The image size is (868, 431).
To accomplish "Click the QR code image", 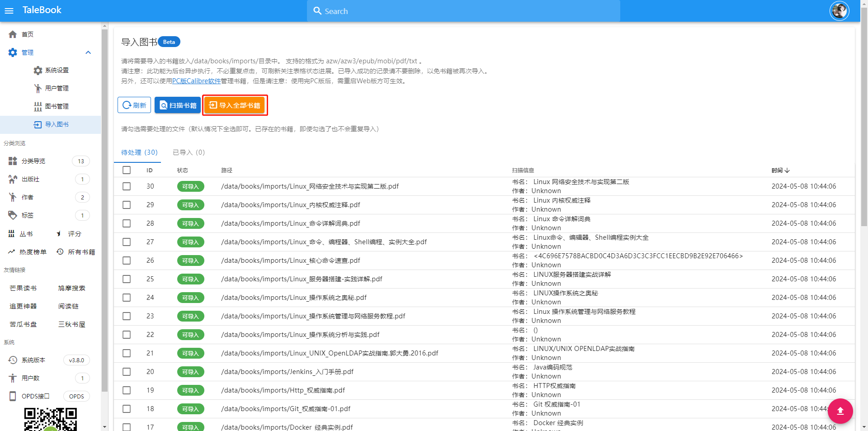I will 51,419.
